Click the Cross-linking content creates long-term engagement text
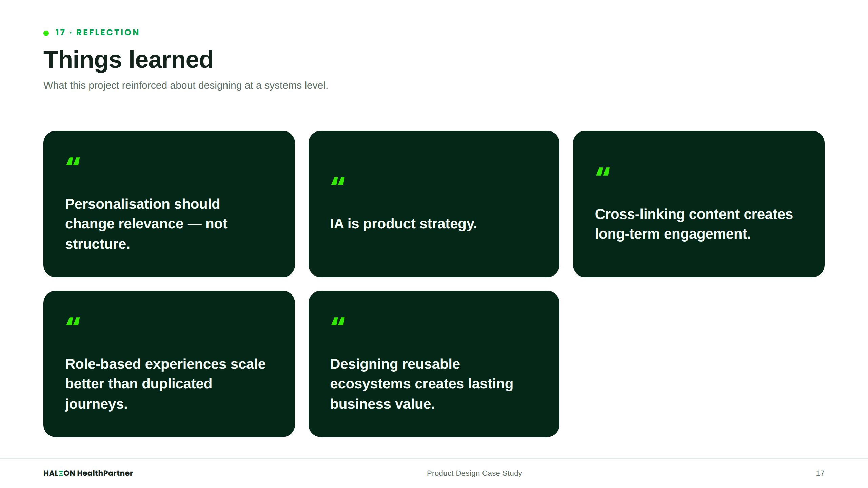Viewport: 868px width, 488px height. tap(694, 224)
